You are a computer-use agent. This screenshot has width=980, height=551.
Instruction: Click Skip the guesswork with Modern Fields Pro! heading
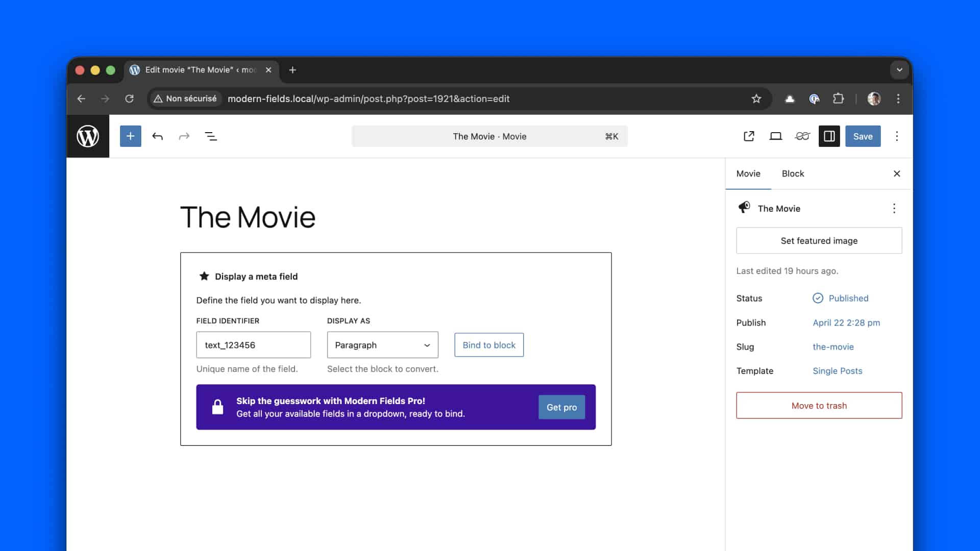point(331,401)
